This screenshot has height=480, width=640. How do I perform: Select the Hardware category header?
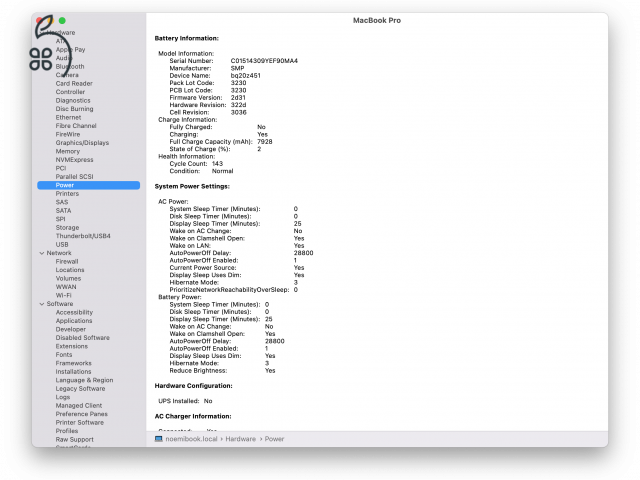pyautogui.click(x=61, y=33)
